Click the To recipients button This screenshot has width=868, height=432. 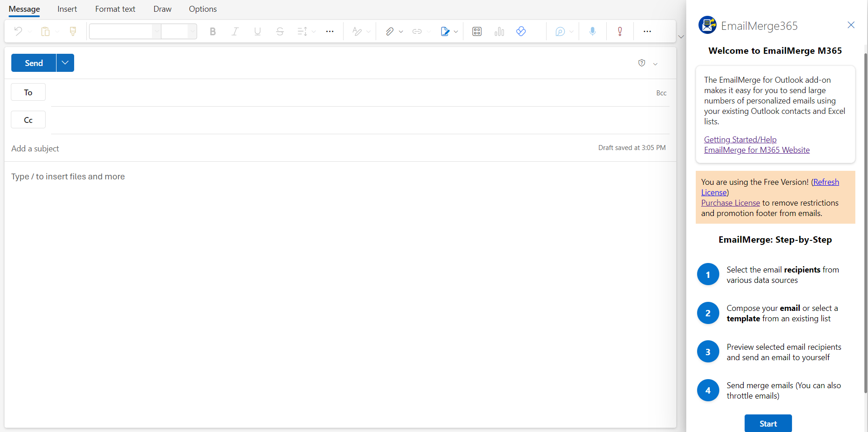(x=28, y=92)
